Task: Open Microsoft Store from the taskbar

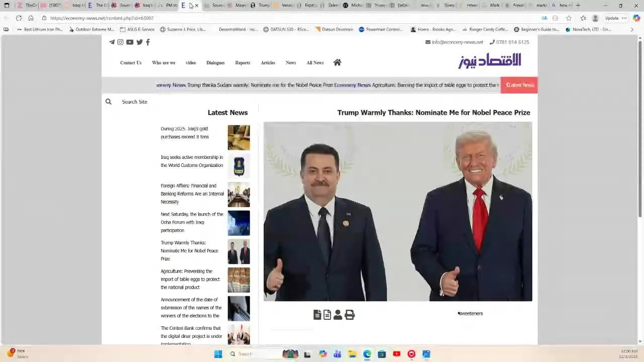Action: pos(382,354)
